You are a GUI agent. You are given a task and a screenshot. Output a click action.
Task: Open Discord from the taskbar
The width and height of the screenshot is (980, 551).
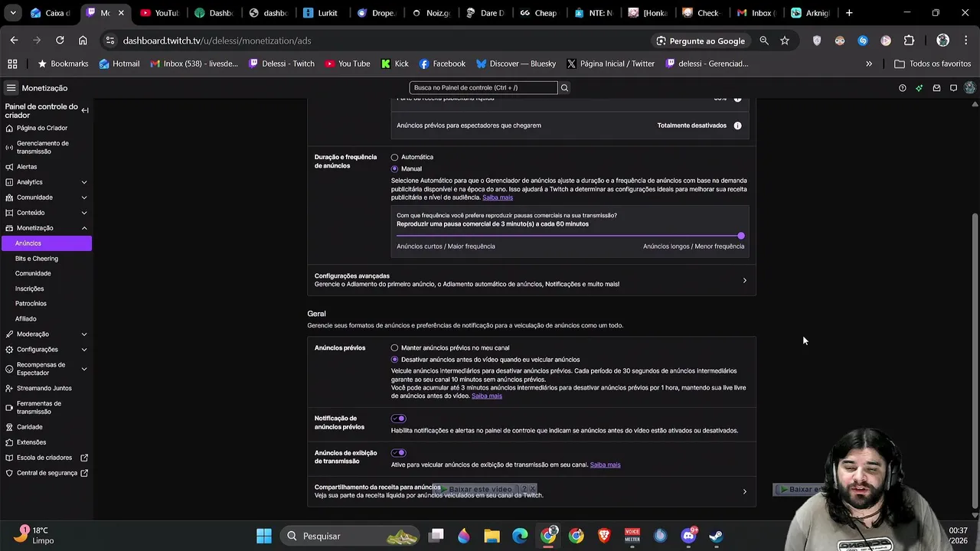pyautogui.click(x=688, y=536)
